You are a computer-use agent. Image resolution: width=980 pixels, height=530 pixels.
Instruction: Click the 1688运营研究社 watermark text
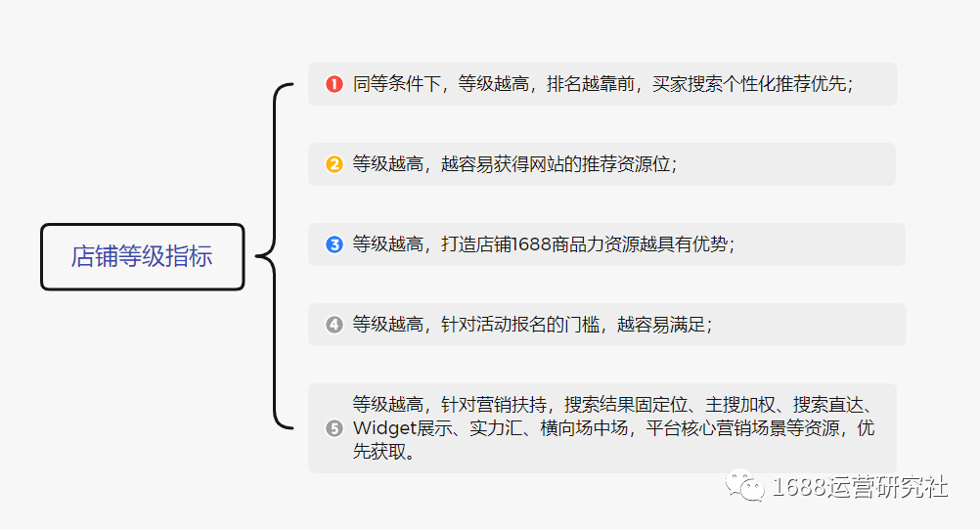point(860,487)
